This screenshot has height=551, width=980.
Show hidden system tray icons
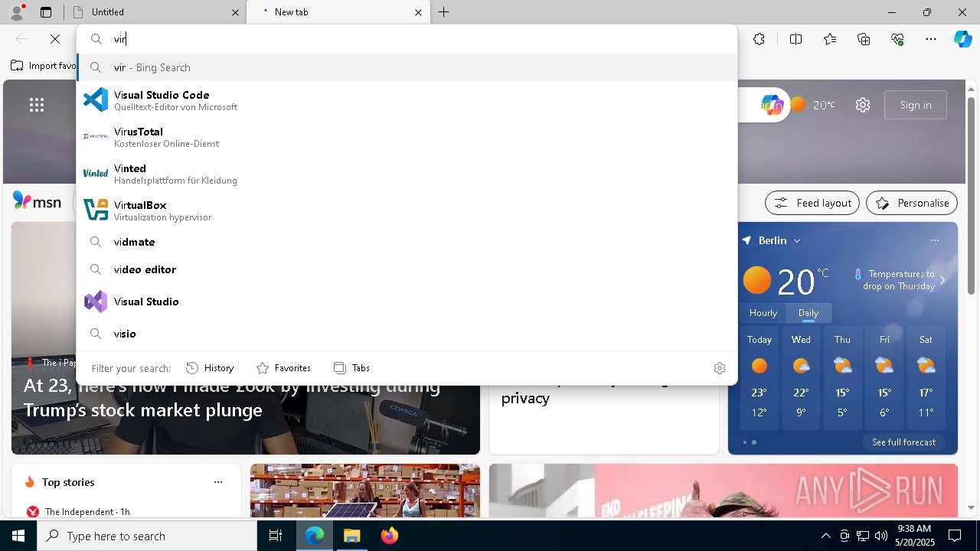tap(826, 536)
